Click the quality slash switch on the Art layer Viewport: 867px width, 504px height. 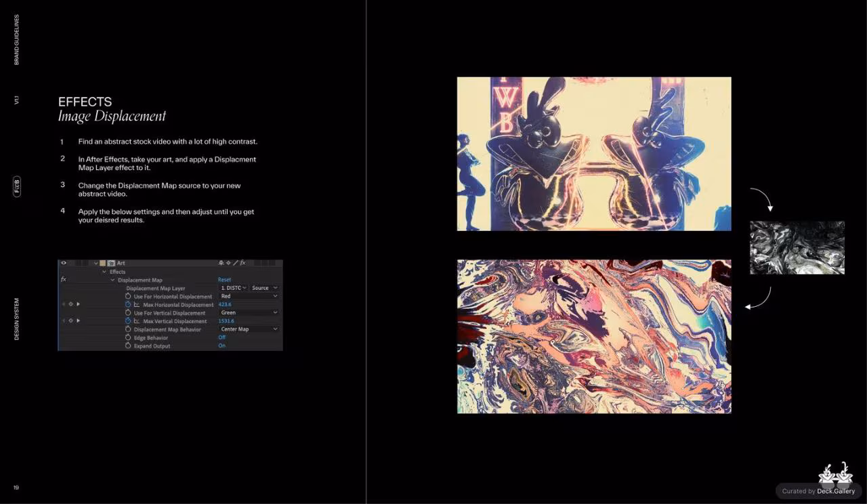pyautogui.click(x=235, y=263)
